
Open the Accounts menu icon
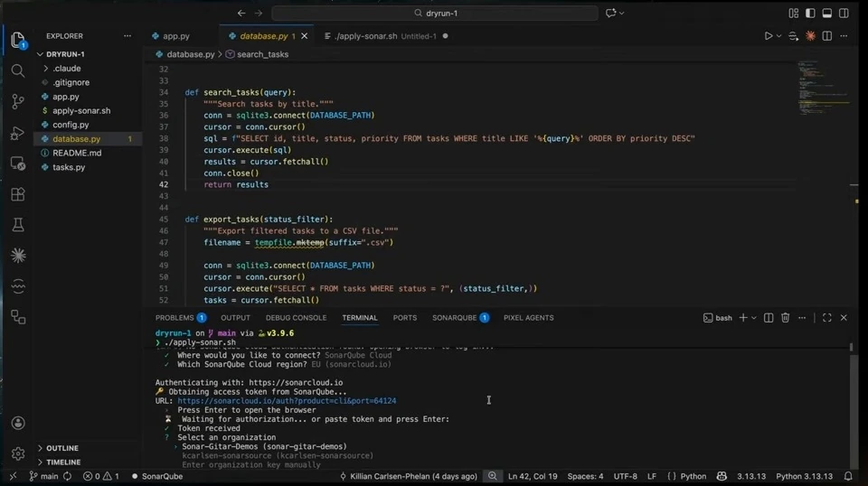[18, 423]
